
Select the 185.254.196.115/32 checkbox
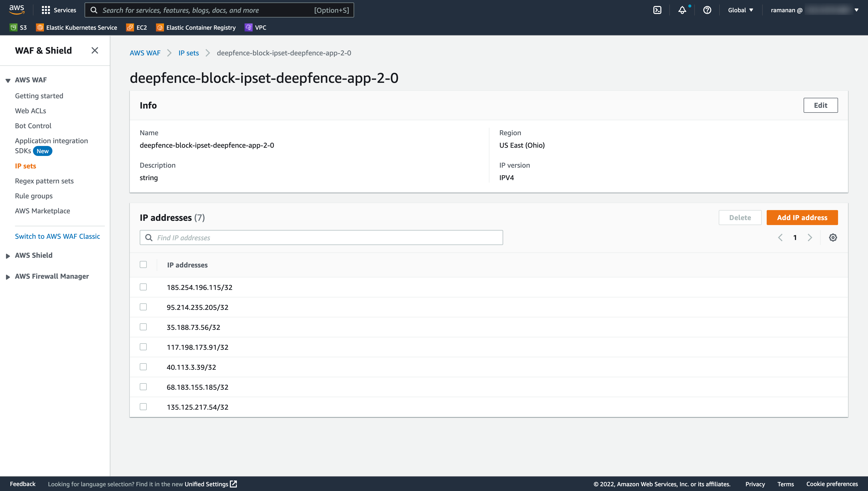pos(143,287)
